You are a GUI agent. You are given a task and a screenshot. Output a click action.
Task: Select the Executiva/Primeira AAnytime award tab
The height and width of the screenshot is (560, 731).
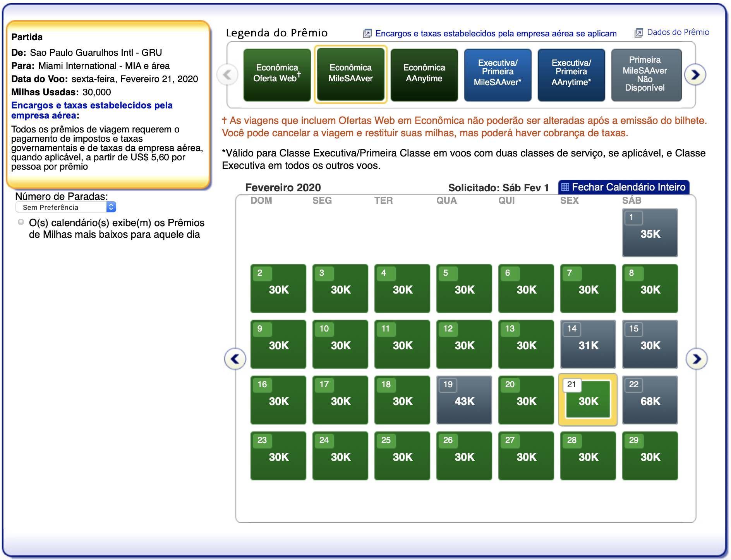571,75
